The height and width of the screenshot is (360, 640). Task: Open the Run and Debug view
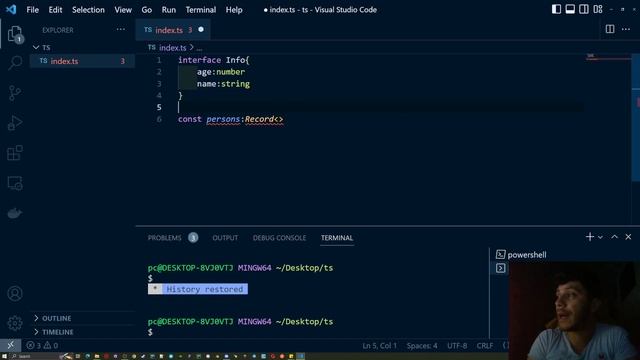click(x=15, y=123)
